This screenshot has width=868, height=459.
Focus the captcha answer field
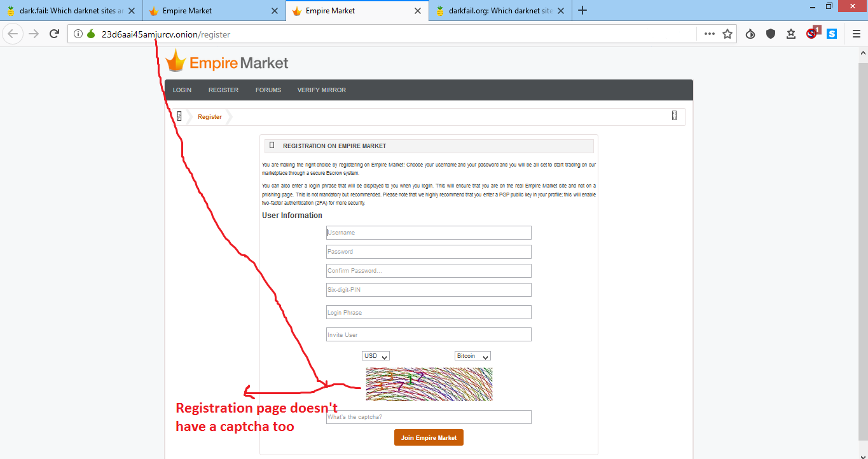429,417
